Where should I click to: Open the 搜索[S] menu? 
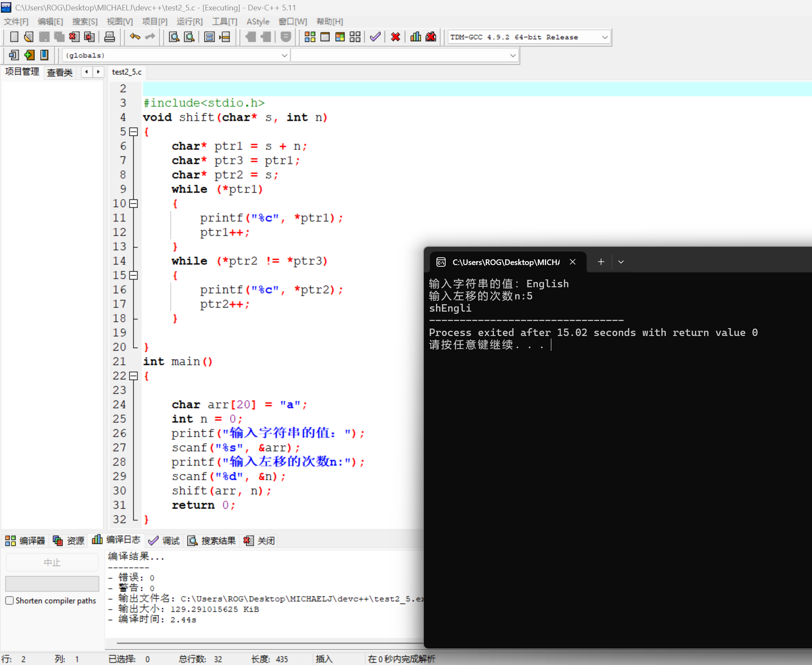coord(84,21)
